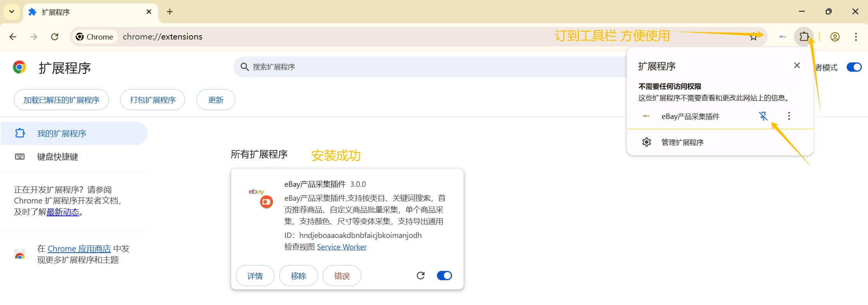Click the pin icon beside eBay产品采集插件
This screenshot has width=868, height=305.
click(x=763, y=116)
